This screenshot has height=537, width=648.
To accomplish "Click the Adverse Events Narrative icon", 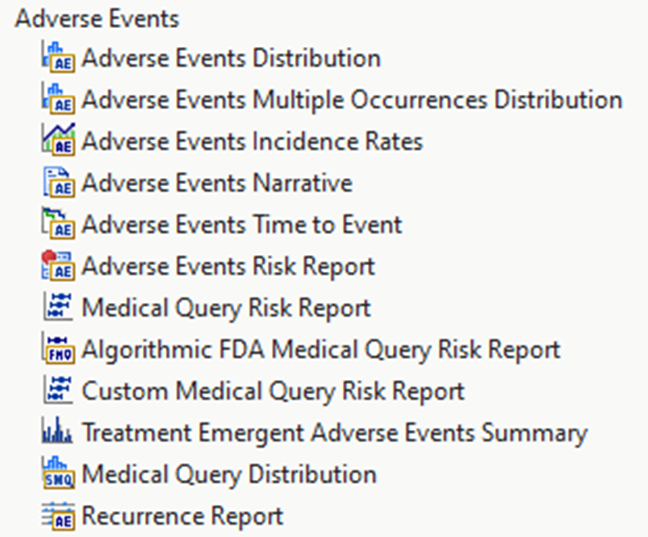I will click(x=58, y=183).
